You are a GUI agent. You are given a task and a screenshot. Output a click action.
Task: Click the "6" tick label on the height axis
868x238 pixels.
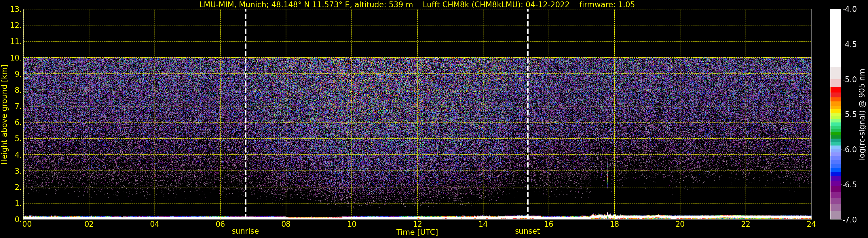(18, 122)
